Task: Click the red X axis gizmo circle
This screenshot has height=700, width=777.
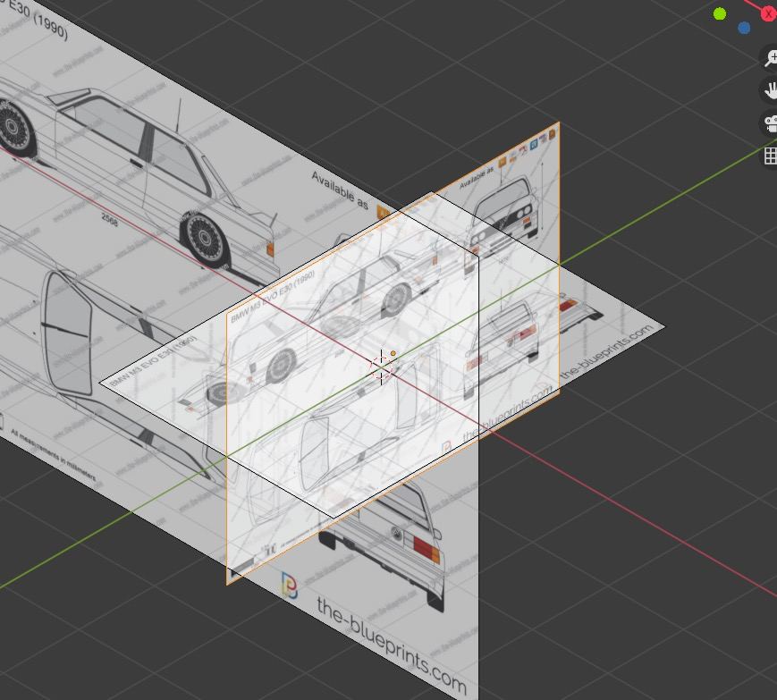Action: coord(769,15)
